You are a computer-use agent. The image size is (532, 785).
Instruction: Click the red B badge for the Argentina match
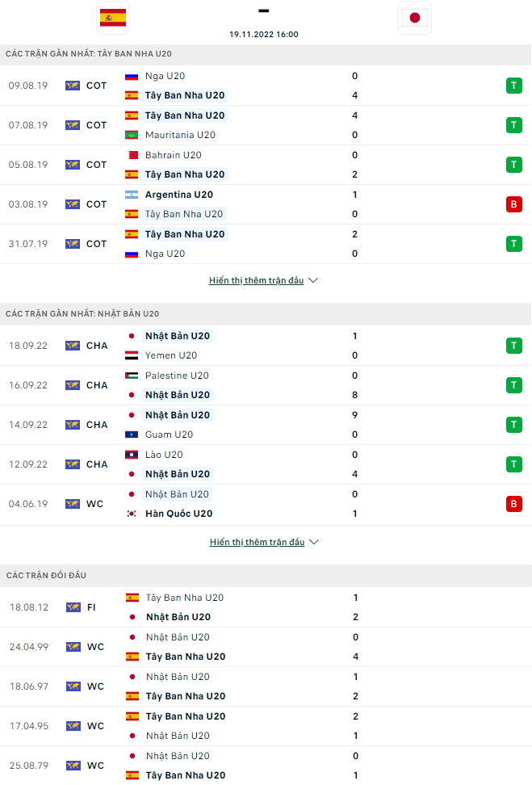pos(514,204)
